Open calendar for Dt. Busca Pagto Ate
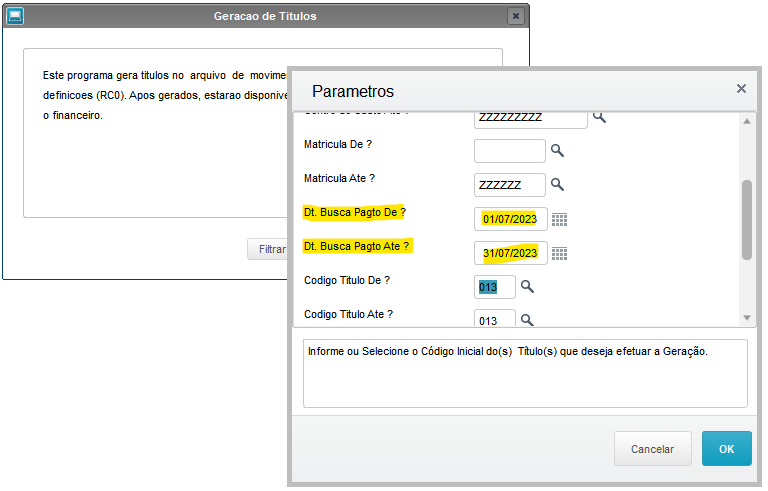 click(x=559, y=254)
